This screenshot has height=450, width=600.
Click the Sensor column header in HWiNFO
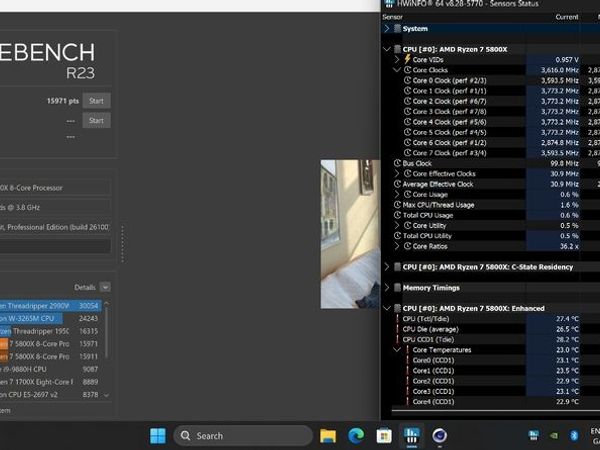[x=393, y=17]
